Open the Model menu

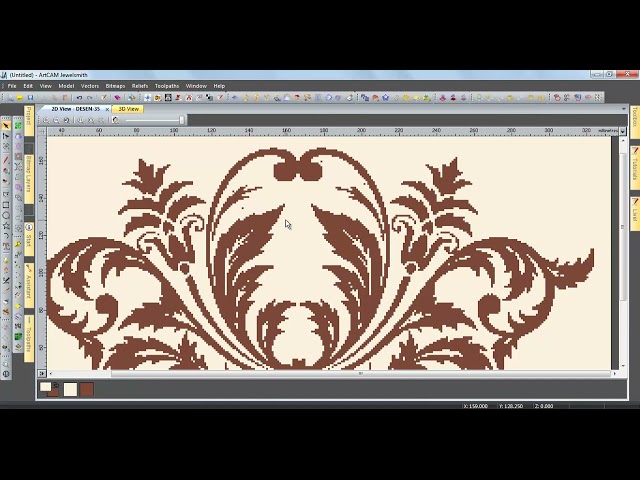click(x=66, y=86)
